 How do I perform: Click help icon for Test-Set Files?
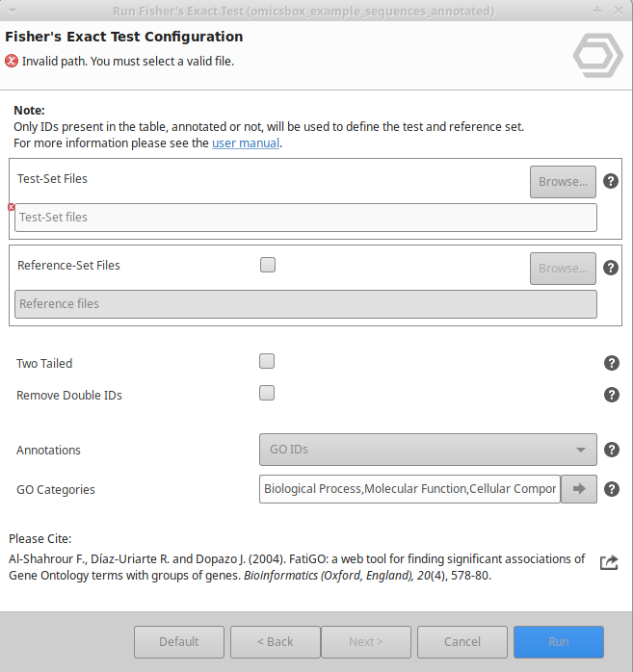point(611,181)
